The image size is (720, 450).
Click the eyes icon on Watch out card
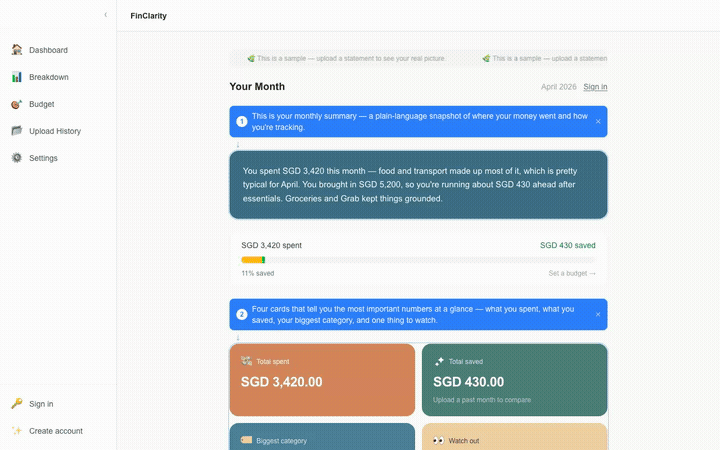[x=439, y=441]
